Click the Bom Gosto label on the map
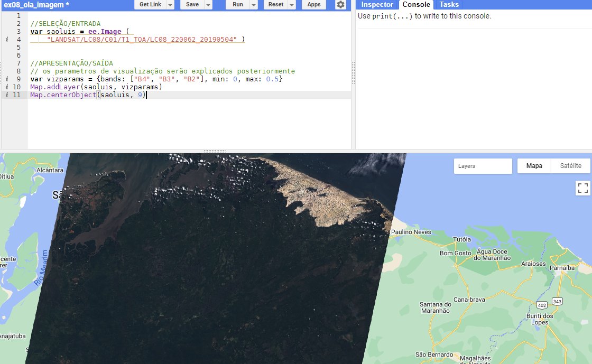Viewport: 592px width, 364px height. click(x=455, y=253)
